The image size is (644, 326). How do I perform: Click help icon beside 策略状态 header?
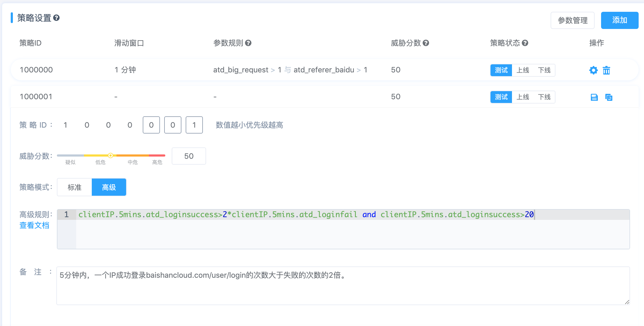pos(525,43)
